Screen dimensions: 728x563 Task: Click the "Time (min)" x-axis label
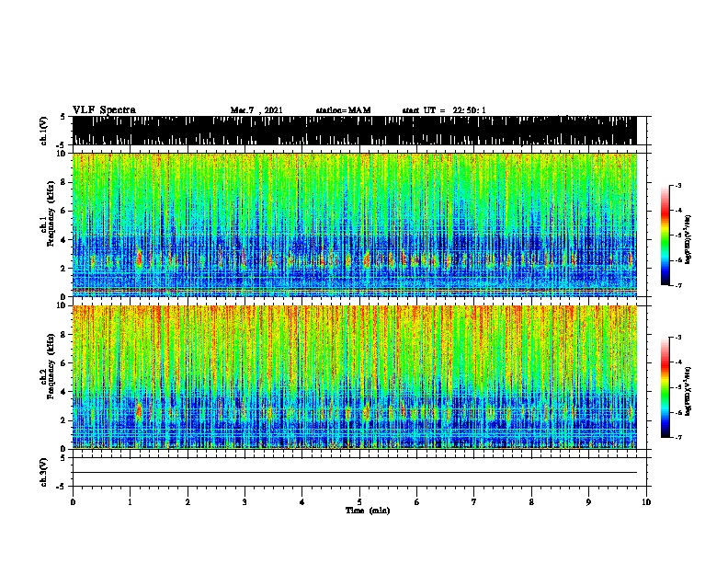click(x=368, y=511)
